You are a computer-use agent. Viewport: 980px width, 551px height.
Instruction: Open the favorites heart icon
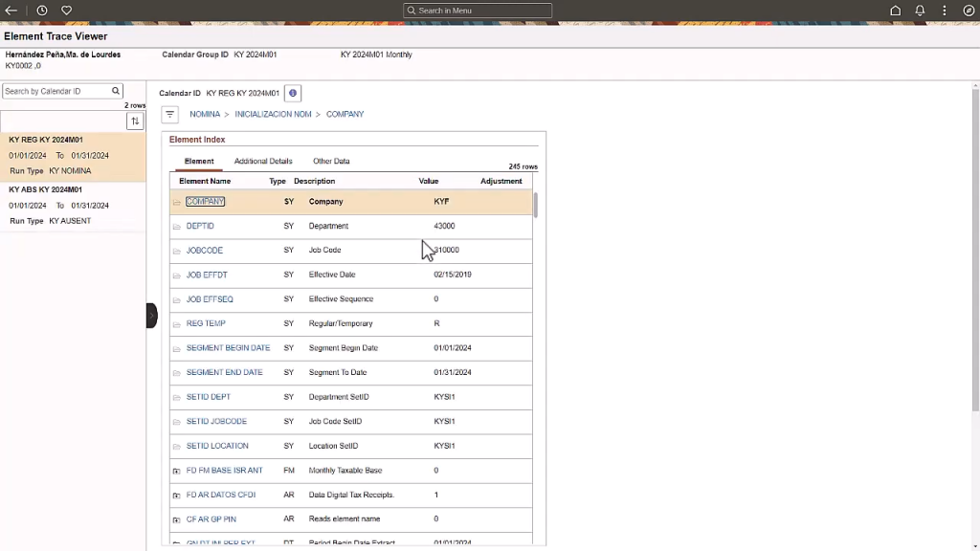(x=65, y=10)
